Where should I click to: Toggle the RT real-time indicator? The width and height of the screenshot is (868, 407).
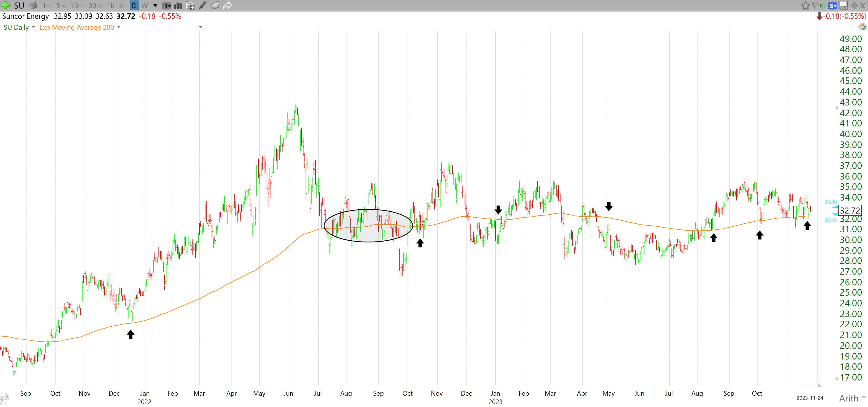822,5
